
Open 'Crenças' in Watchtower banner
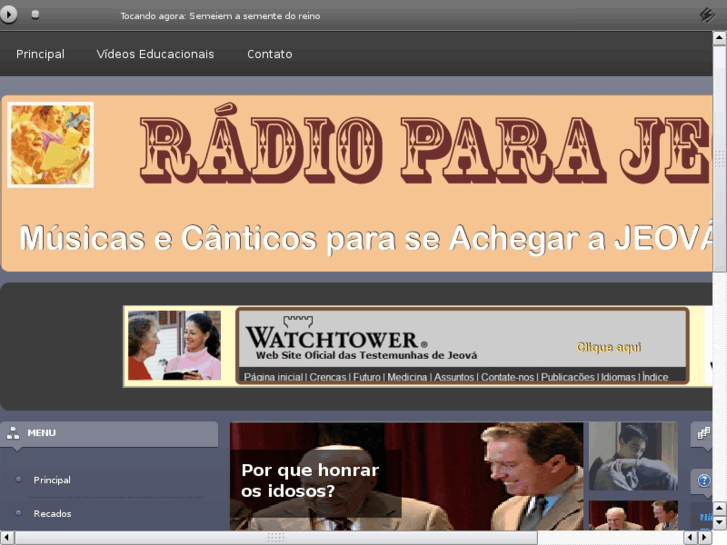[328, 377]
